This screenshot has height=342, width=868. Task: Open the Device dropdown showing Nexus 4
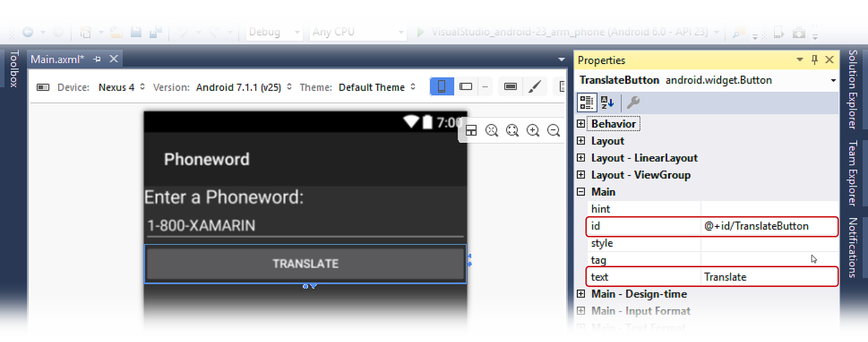coord(121,87)
